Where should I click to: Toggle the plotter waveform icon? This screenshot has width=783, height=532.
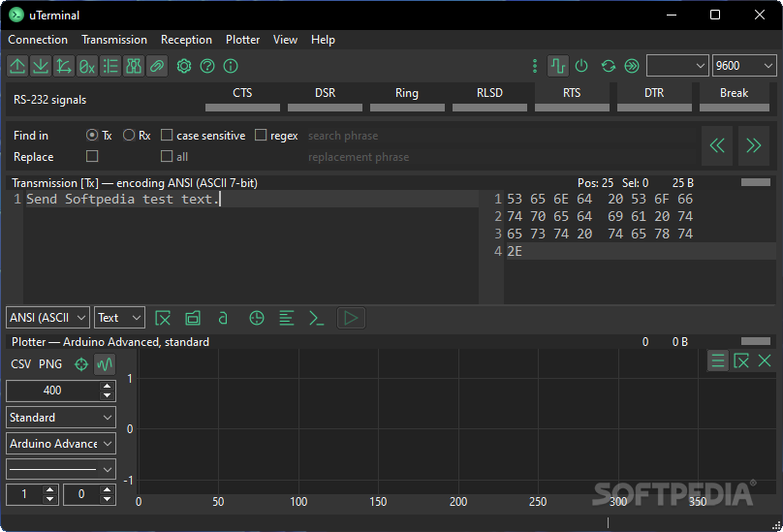pyautogui.click(x=105, y=364)
